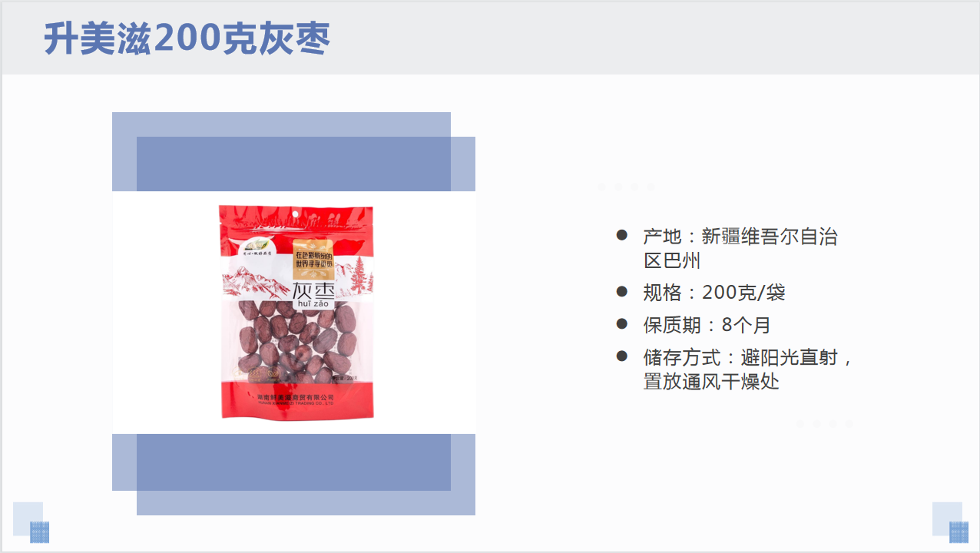Click the bullet dot beside 规格
This screenshot has width=980, height=553.
click(622, 291)
